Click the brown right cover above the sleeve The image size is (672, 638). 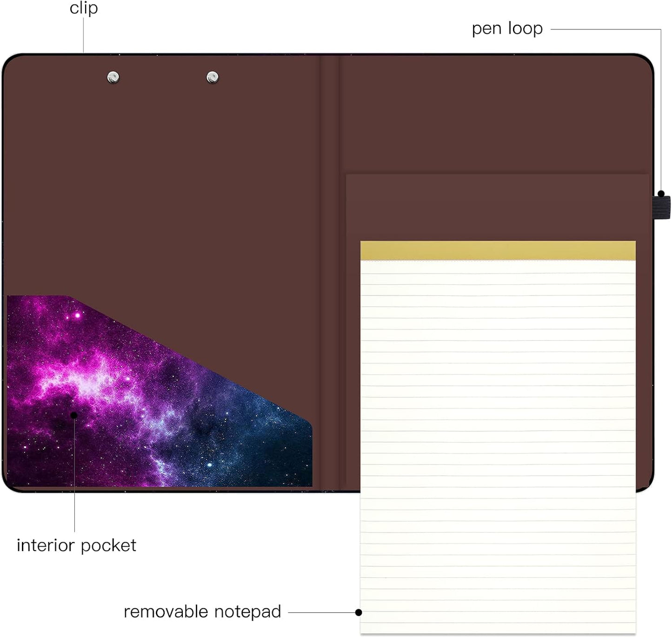[x=495, y=115]
